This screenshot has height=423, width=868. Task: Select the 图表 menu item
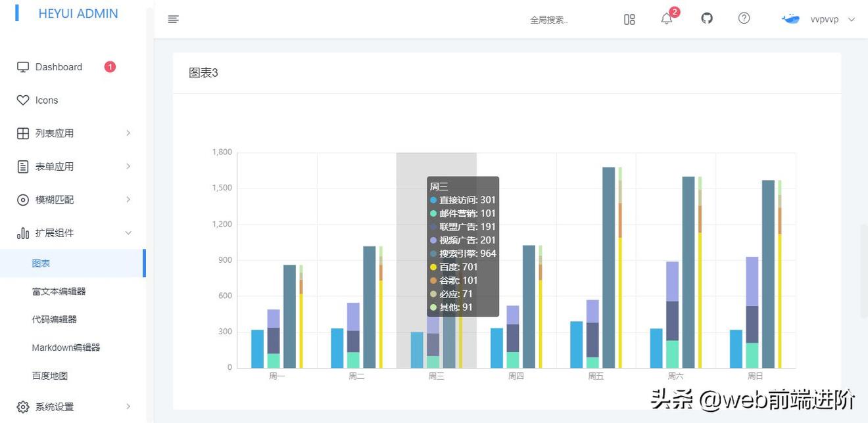tap(43, 263)
